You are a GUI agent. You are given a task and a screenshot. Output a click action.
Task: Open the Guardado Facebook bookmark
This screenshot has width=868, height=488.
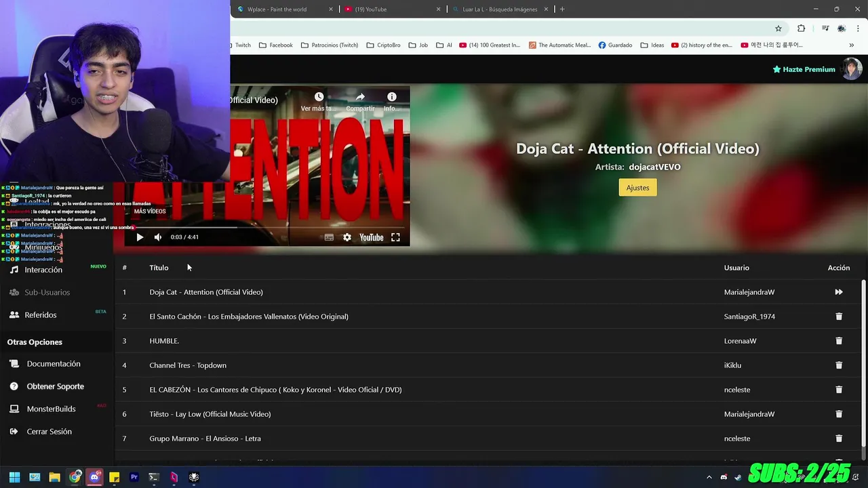pyautogui.click(x=615, y=45)
